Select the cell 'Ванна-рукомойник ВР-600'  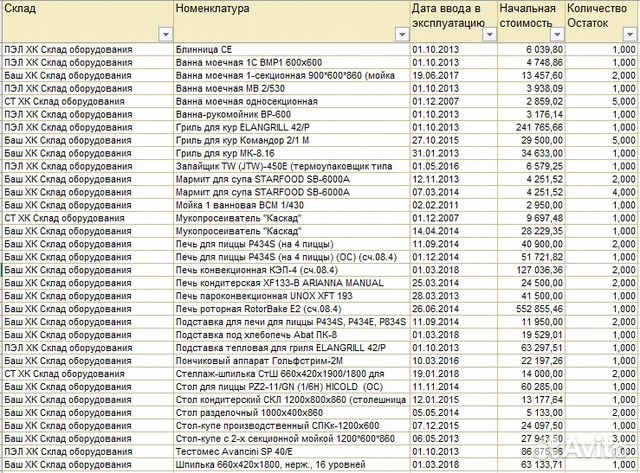tap(292, 114)
